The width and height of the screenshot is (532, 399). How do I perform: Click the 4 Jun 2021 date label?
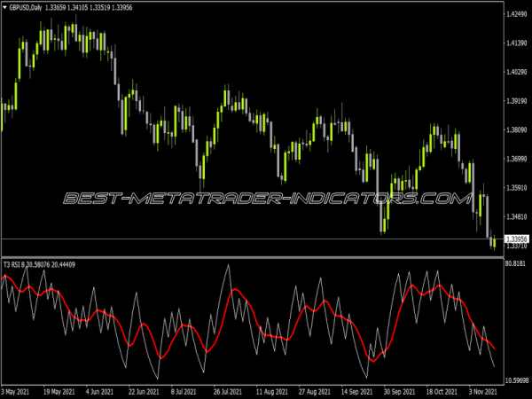click(99, 392)
